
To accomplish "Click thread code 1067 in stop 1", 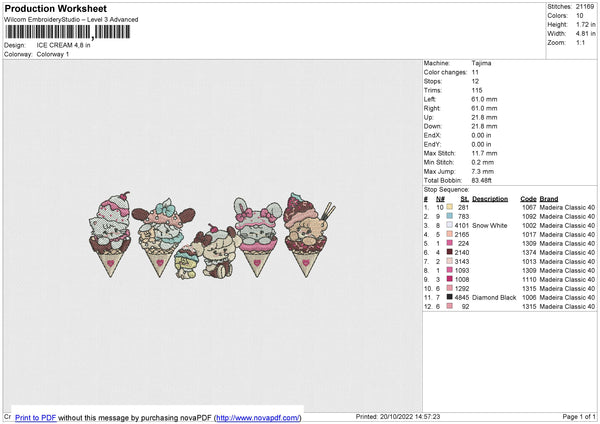I will (x=529, y=207).
